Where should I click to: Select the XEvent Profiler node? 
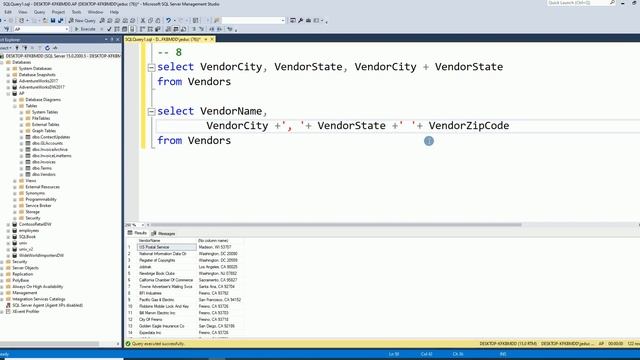click(26, 311)
